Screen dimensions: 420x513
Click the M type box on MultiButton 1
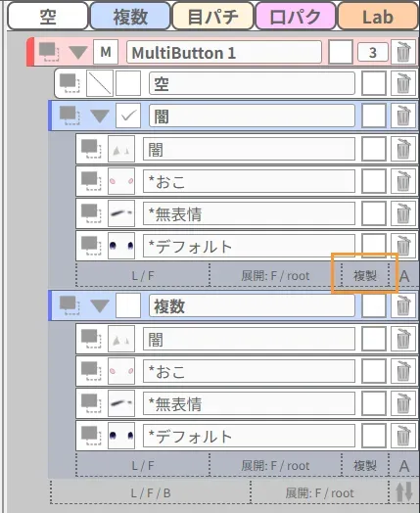(x=106, y=52)
